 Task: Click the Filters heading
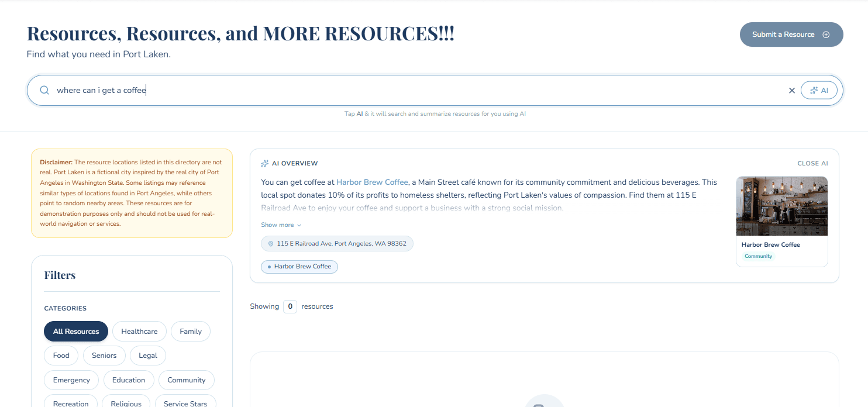(60, 275)
